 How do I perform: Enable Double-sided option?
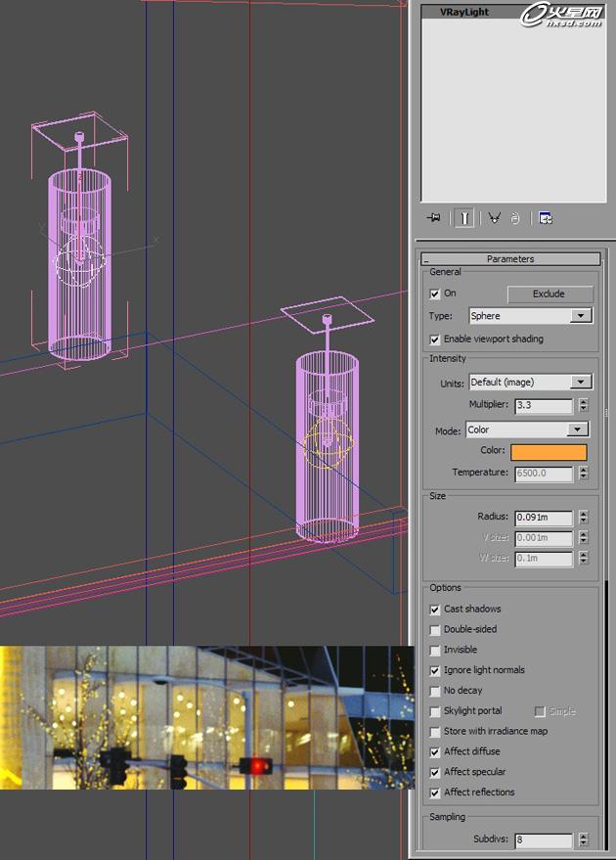[435, 630]
